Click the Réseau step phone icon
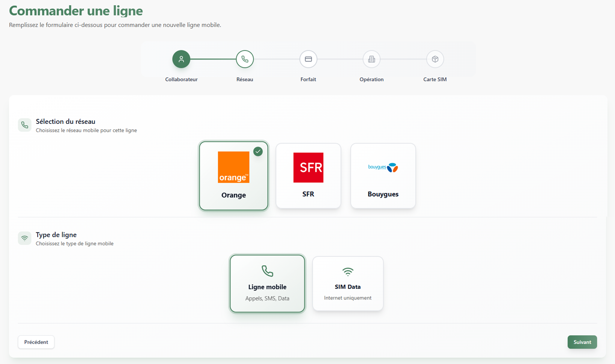Viewport: 615px width, 364px height. (x=245, y=59)
